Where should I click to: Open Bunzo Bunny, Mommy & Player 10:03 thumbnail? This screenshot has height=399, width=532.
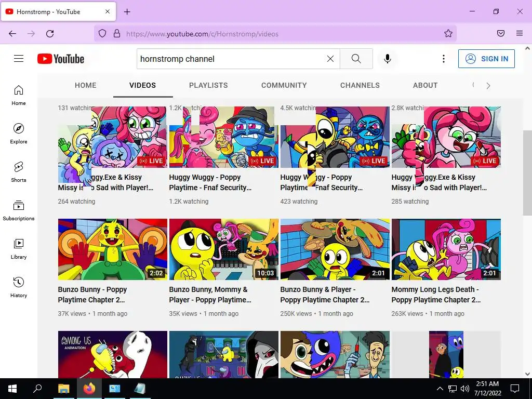224,249
